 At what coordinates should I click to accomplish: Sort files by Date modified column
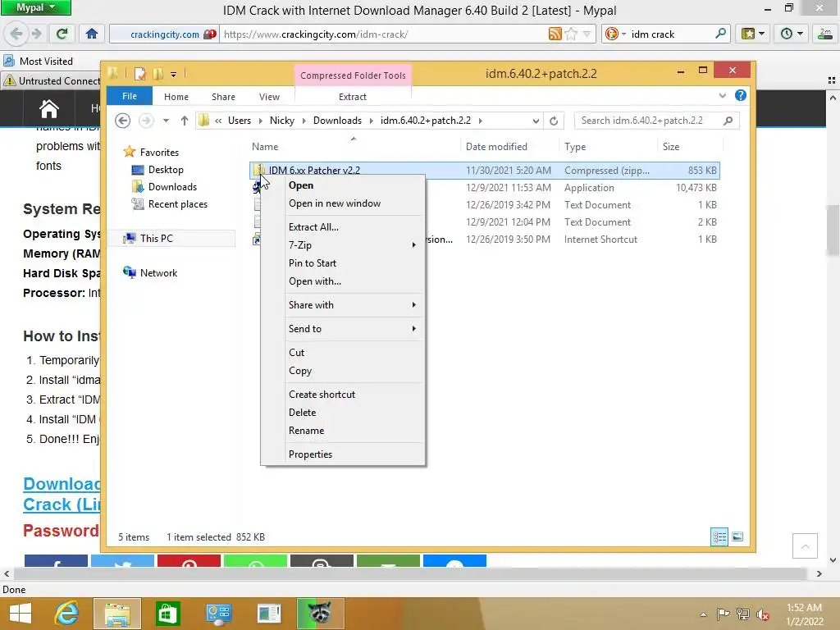click(x=496, y=147)
